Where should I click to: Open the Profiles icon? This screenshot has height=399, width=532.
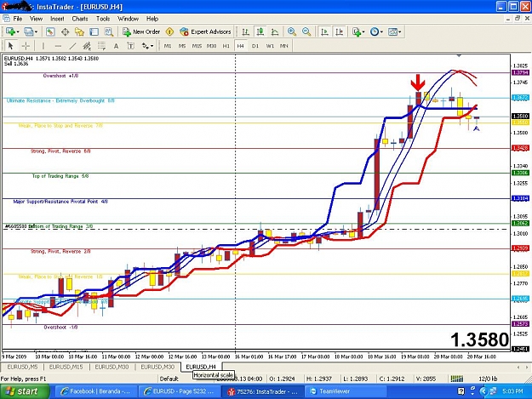click(28, 31)
